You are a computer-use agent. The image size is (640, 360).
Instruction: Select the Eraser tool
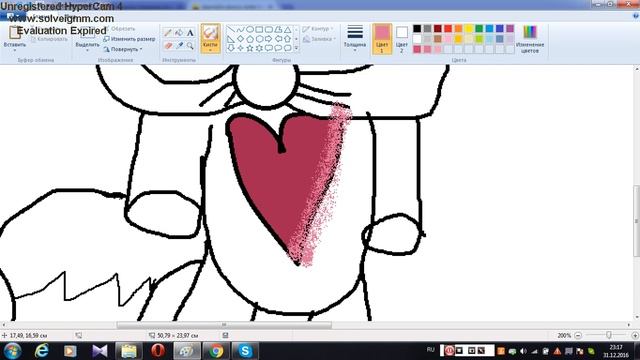(168, 45)
